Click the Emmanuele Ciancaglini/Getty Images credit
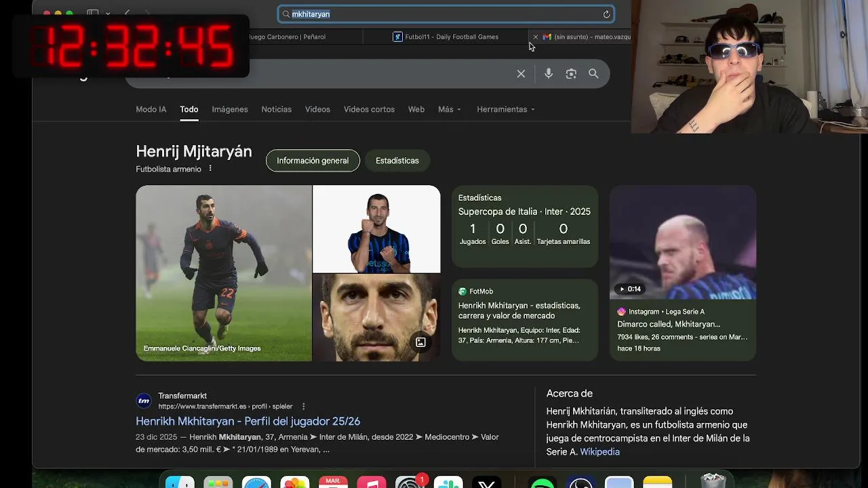Viewport: 868px width, 488px height. 202,348
